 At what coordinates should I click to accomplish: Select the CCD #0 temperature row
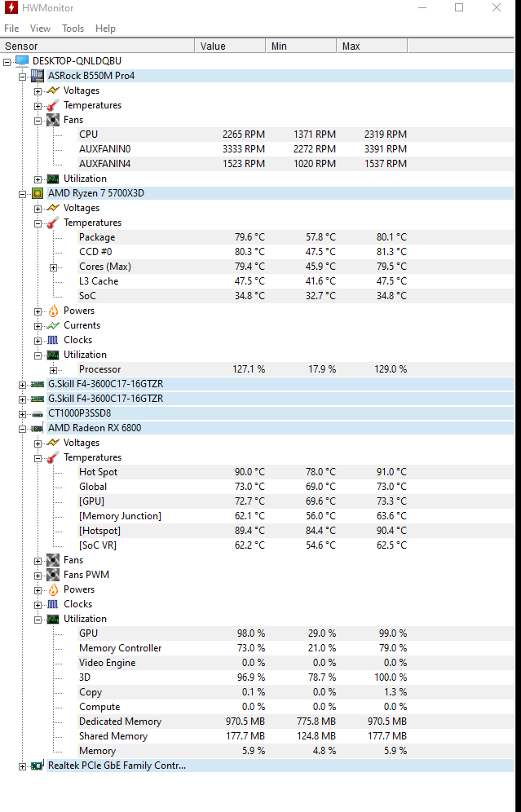242,252
